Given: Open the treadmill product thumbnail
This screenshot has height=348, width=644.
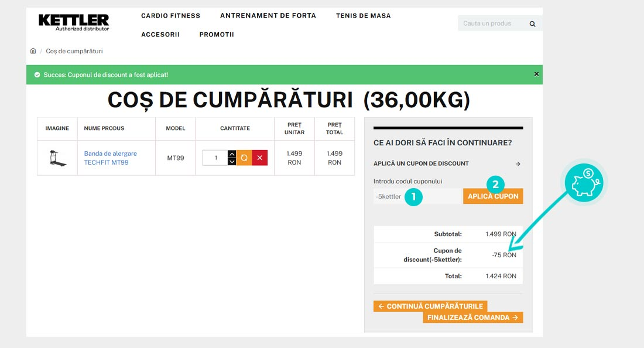Looking at the screenshot, I should 57,158.
